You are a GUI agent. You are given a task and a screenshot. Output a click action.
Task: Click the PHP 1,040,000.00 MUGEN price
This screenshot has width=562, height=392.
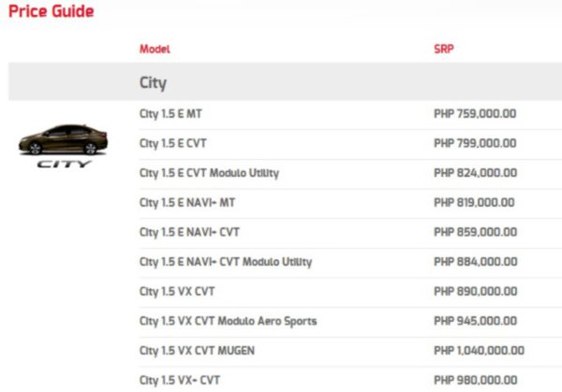pos(479,351)
